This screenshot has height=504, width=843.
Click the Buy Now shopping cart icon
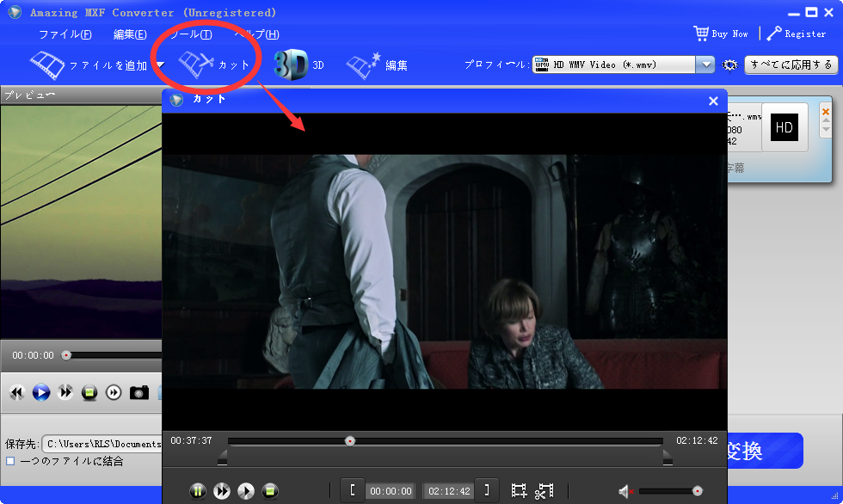pos(701,34)
